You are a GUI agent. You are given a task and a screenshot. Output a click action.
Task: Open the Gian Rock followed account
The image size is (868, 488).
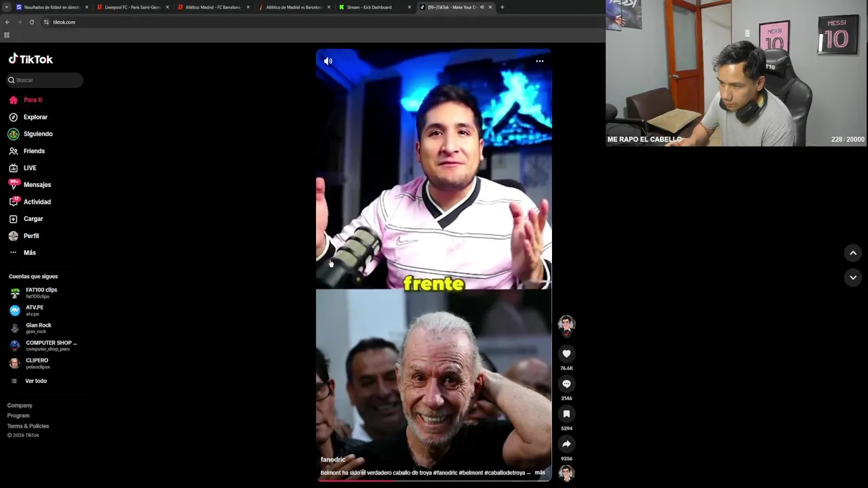click(x=42, y=328)
